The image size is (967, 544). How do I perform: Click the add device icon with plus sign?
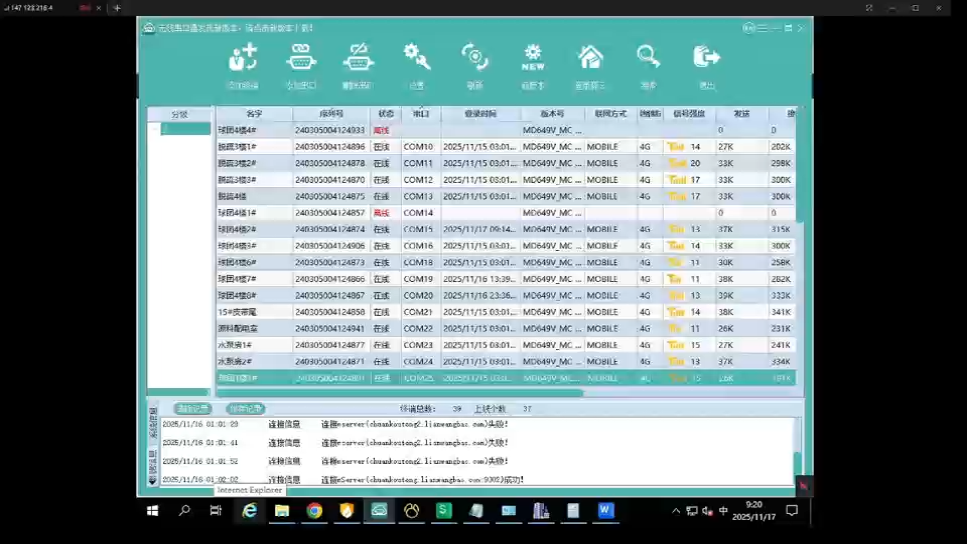point(243,57)
